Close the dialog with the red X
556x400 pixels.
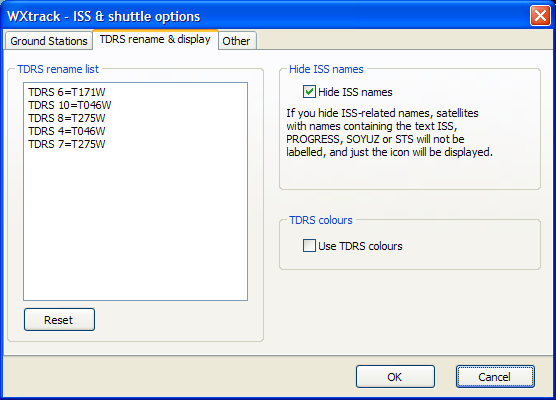(x=540, y=16)
